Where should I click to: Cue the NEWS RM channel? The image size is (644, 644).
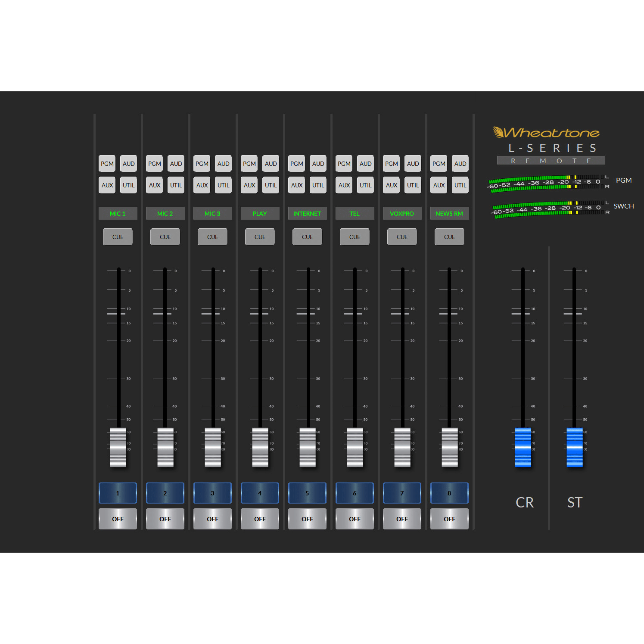click(x=449, y=237)
